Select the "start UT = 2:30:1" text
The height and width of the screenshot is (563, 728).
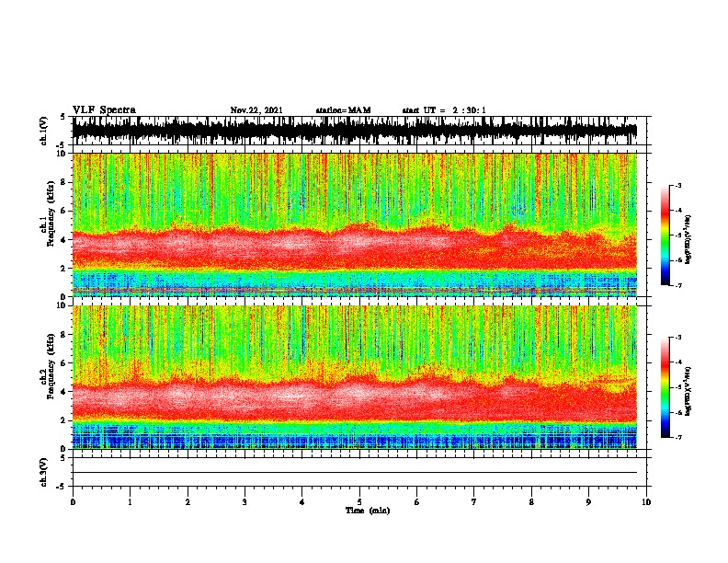pos(444,110)
